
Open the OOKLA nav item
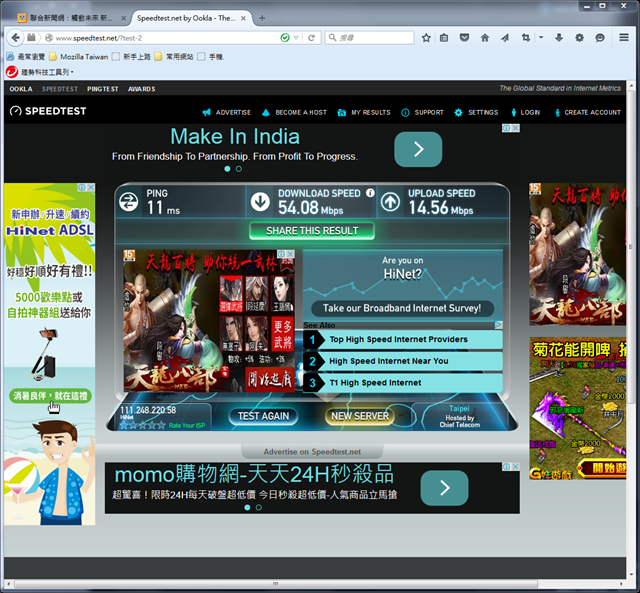tap(21, 89)
